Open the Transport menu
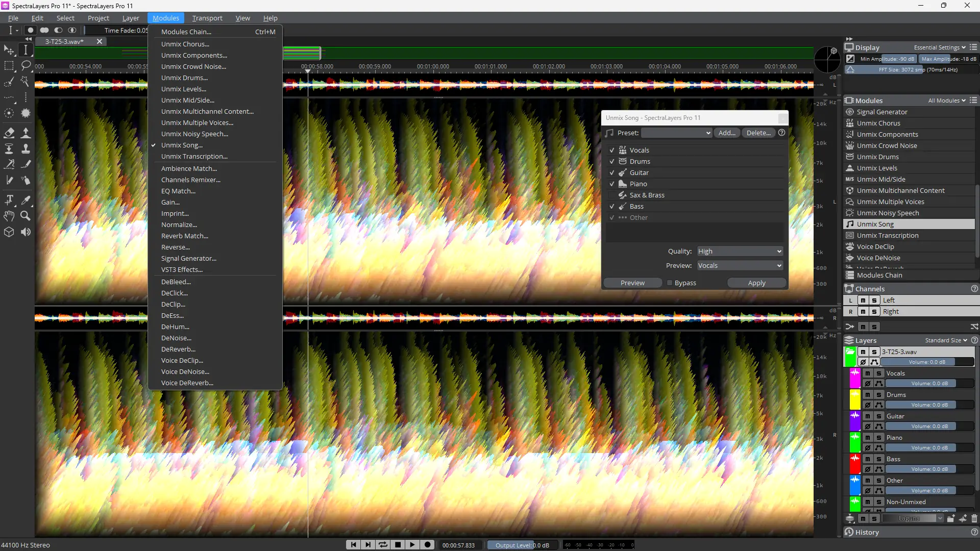 click(207, 18)
